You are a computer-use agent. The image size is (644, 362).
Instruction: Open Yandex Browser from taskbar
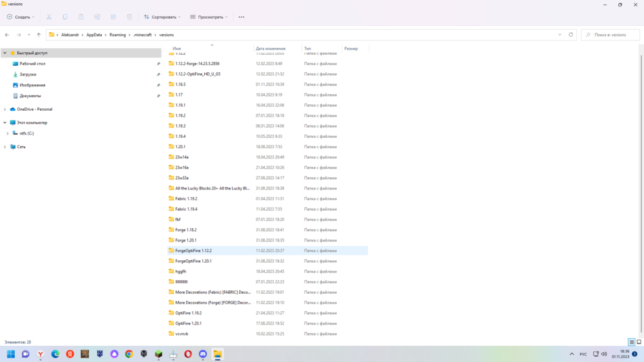pyautogui.click(x=40, y=354)
